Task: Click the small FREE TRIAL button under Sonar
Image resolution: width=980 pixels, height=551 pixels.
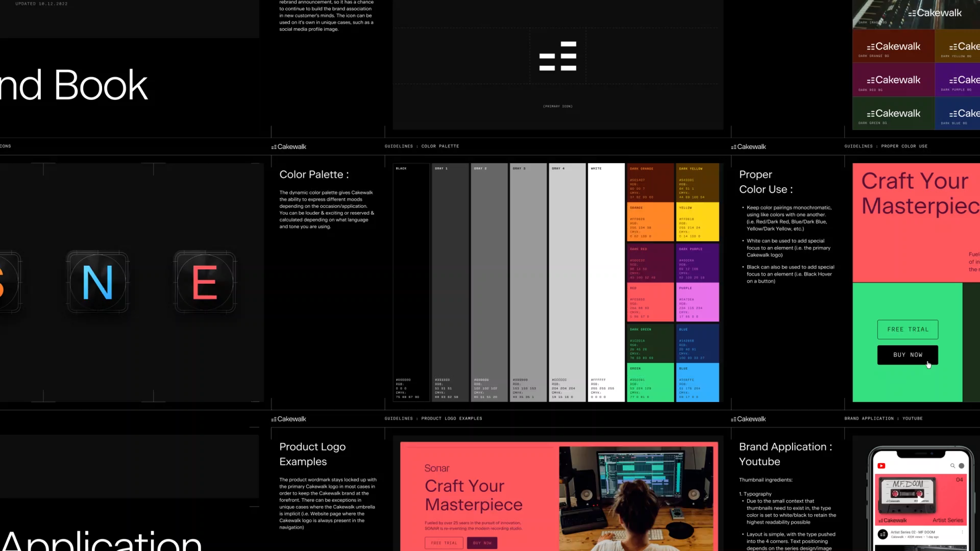Action: tap(444, 543)
